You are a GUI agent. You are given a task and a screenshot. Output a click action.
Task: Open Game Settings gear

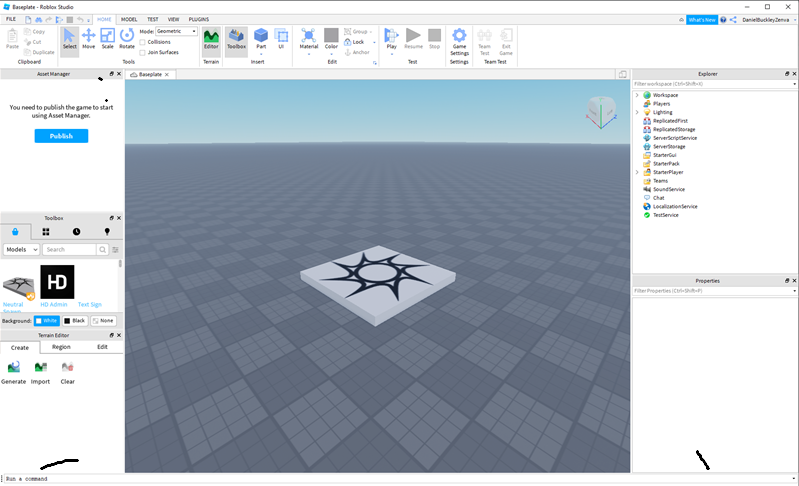point(459,42)
